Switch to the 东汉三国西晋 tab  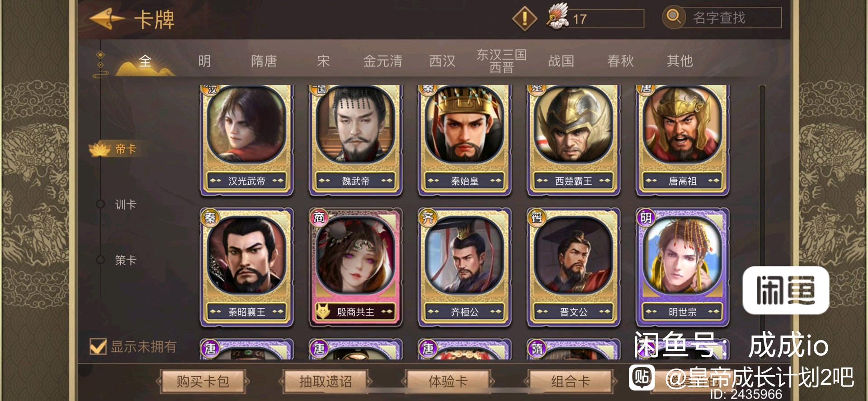pyautogui.click(x=501, y=61)
